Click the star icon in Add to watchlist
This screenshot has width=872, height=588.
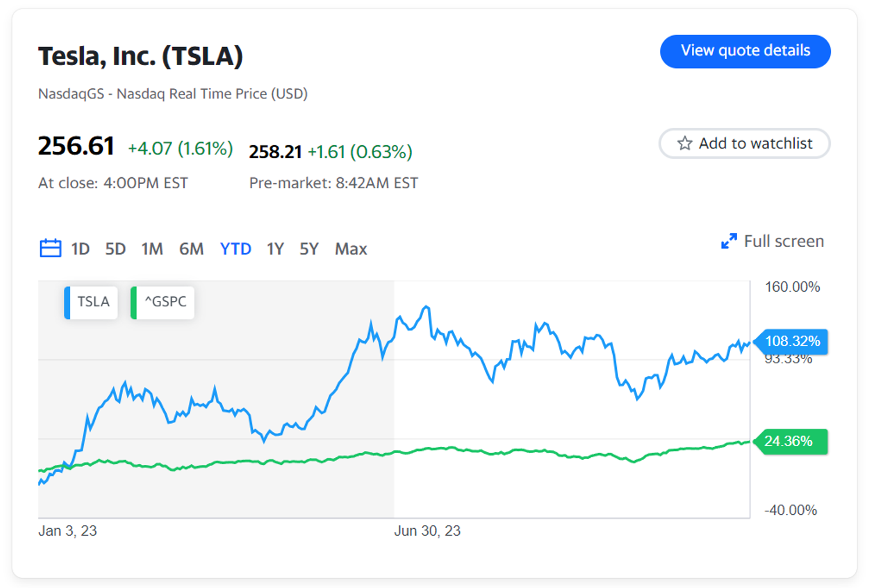685,143
